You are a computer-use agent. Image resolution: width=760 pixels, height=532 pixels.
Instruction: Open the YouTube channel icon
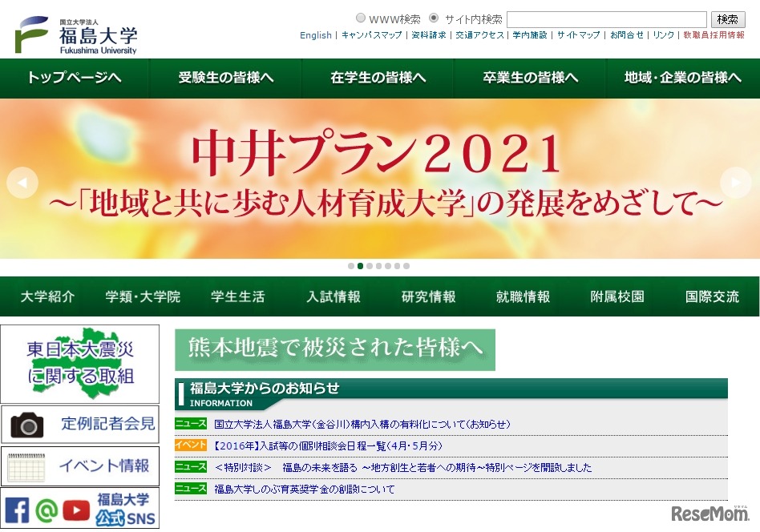(x=76, y=509)
